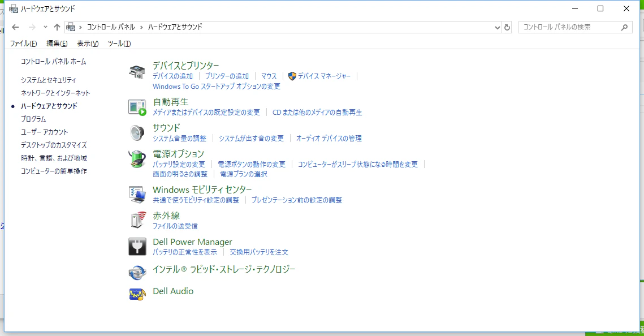The image size is (644, 336).
Task: Expand the chevron after コントロール パネル in the address bar
Action: (x=142, y=27)
